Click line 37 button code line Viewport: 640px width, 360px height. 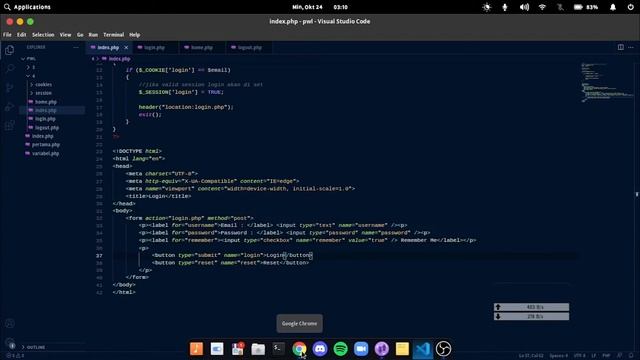[x=233, y=256]
